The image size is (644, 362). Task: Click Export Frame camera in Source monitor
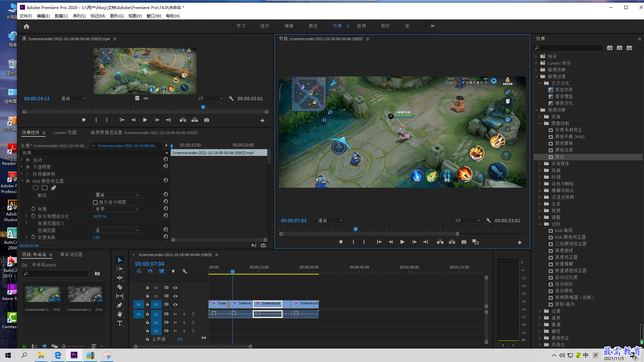coord(207,120)
